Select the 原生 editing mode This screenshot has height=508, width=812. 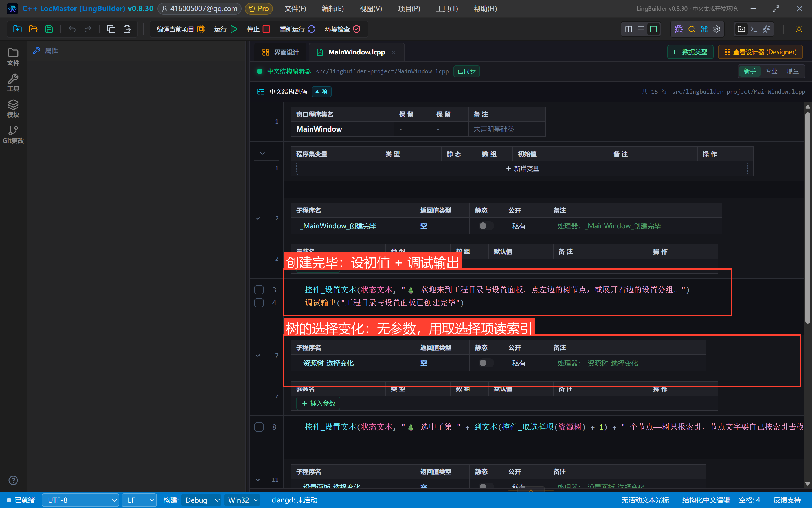(793, 71)
